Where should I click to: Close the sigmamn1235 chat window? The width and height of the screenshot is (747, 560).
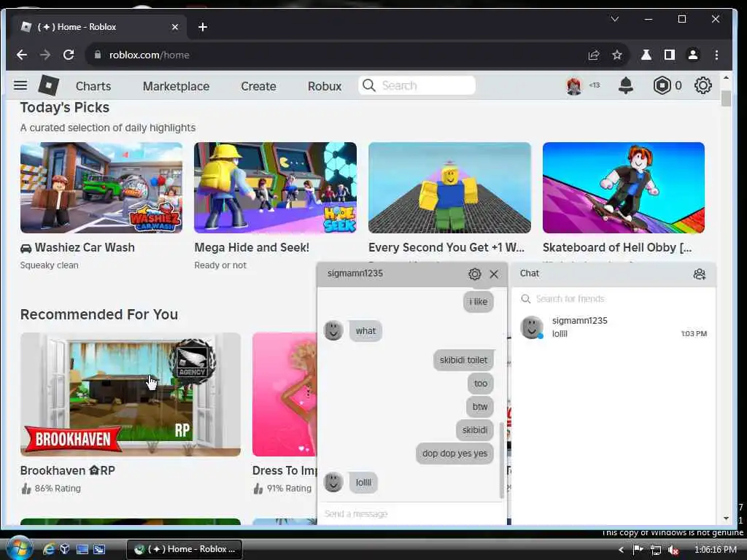point(494,274)
